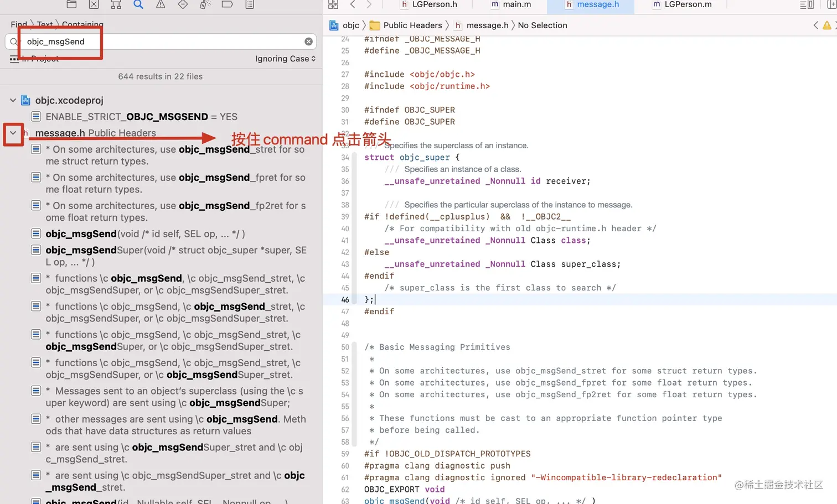Open the Report navigator
This screenshot has height=504, width=837.
pyautogui.click(x=249, y=4)
